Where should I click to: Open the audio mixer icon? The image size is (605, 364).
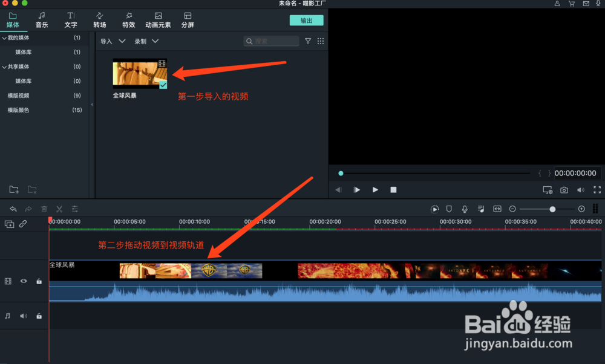pyautogui.click(x=481, y=209)
